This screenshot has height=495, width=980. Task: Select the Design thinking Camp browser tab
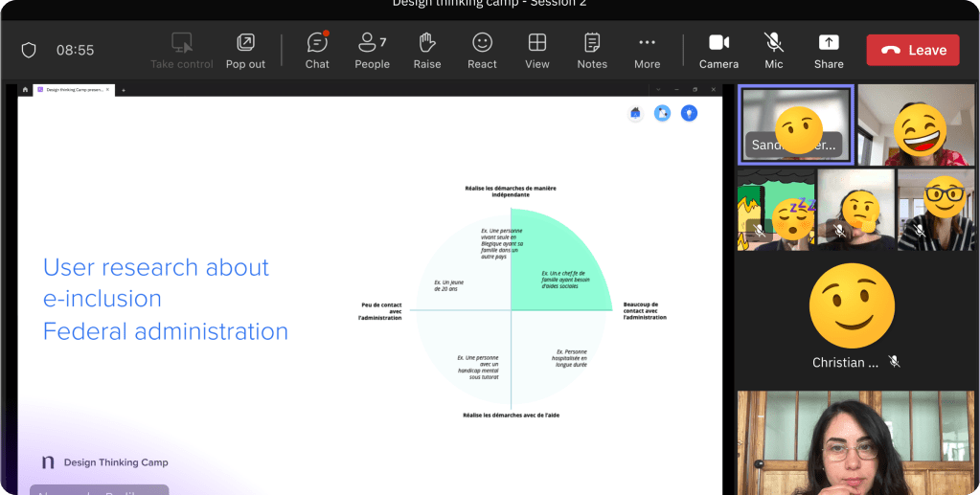72,89
